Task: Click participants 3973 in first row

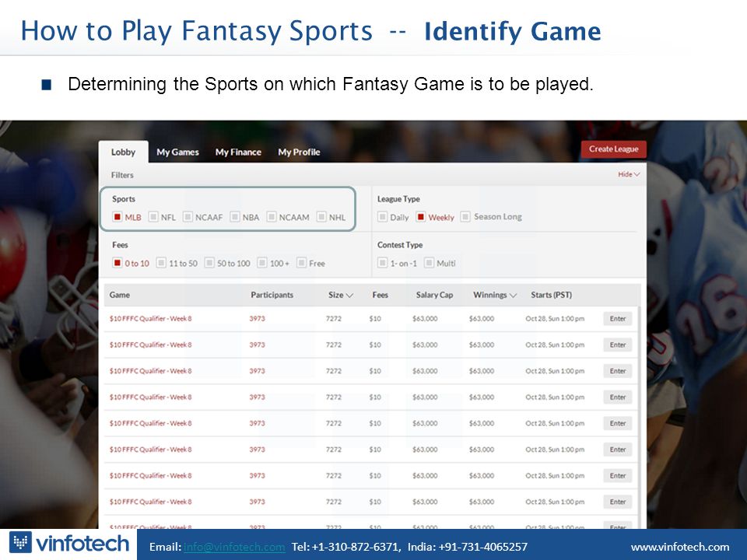Action: click(x=258, y=319)
